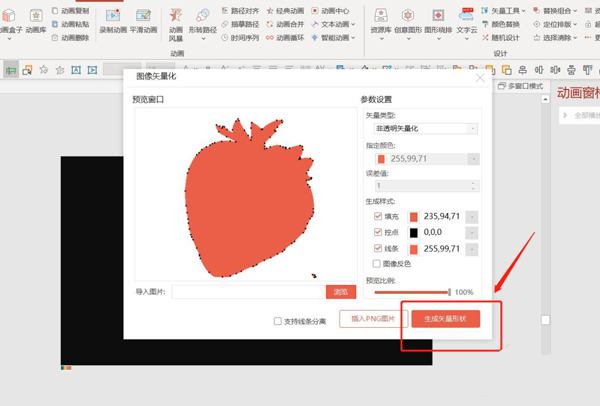Click the 浏览 browse button
Image resolution: width=600 pixels, height=406 pixels.
click(341, 292)
